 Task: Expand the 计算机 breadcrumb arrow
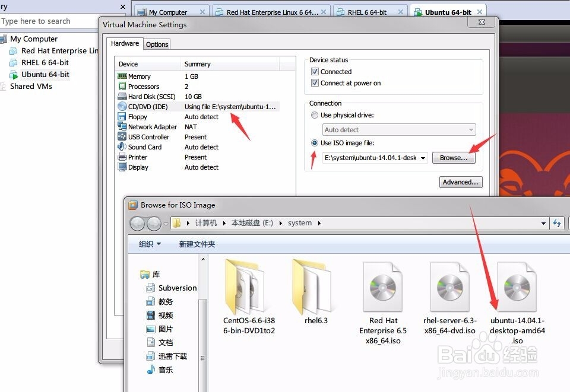pyautogui.click(x=224, y=223)
